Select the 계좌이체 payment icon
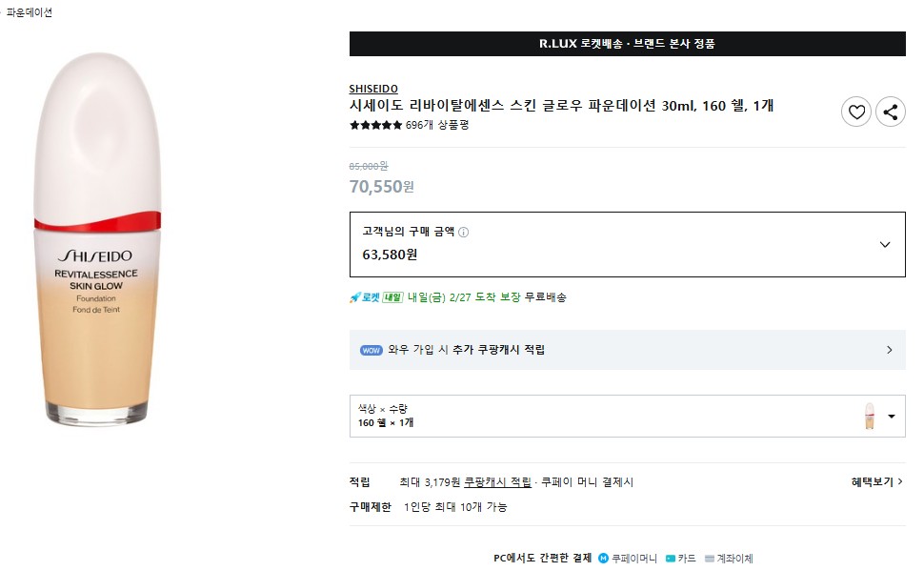Screen dimensions: 924x571 coord(709,559)
